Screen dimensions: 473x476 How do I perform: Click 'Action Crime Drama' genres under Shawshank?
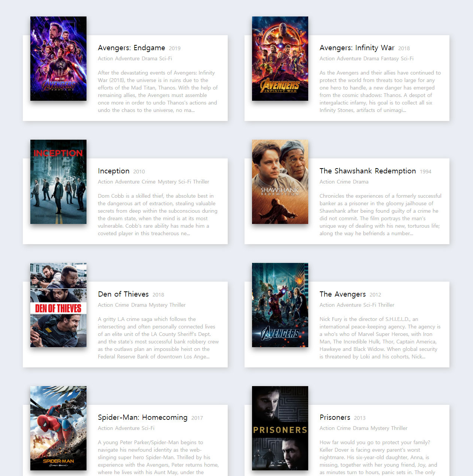tap(344, 182)
